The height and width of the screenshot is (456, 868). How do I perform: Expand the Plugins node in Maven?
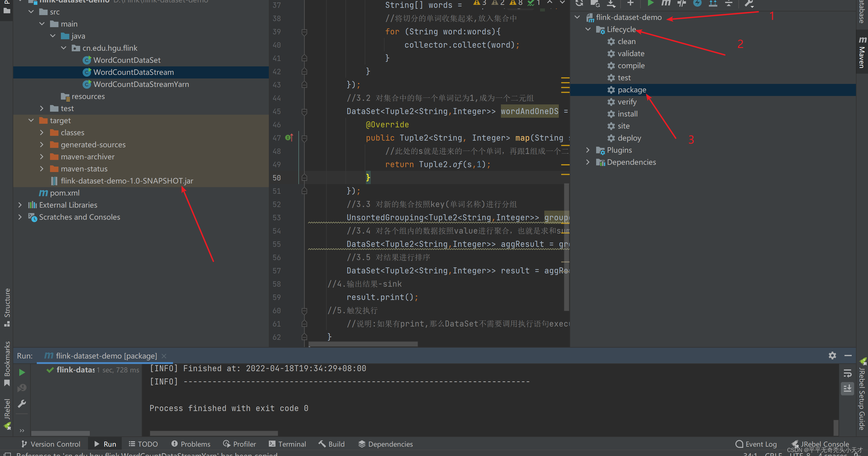588,150
